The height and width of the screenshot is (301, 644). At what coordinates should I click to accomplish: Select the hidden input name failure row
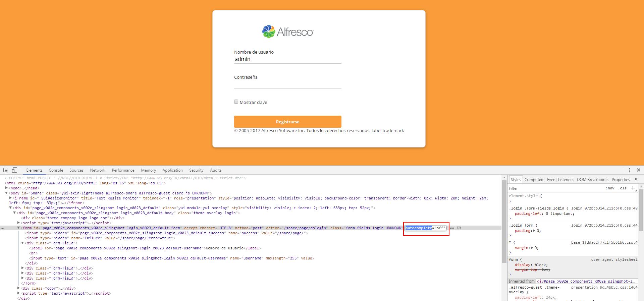pos(100,238)
